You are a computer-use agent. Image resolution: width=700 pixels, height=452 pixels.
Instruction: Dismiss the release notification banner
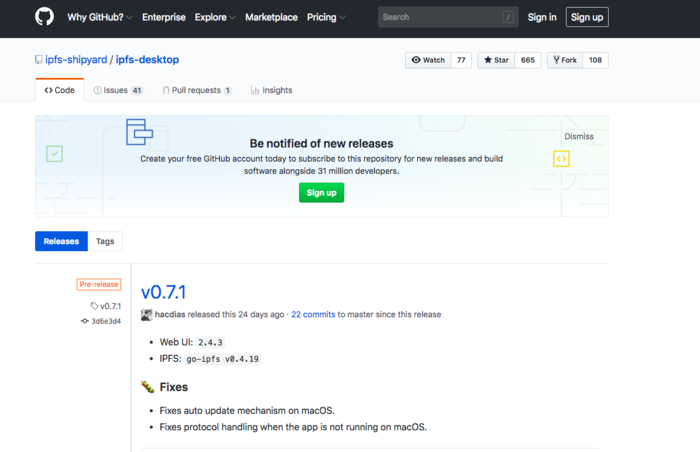click(x=579, y=136)
